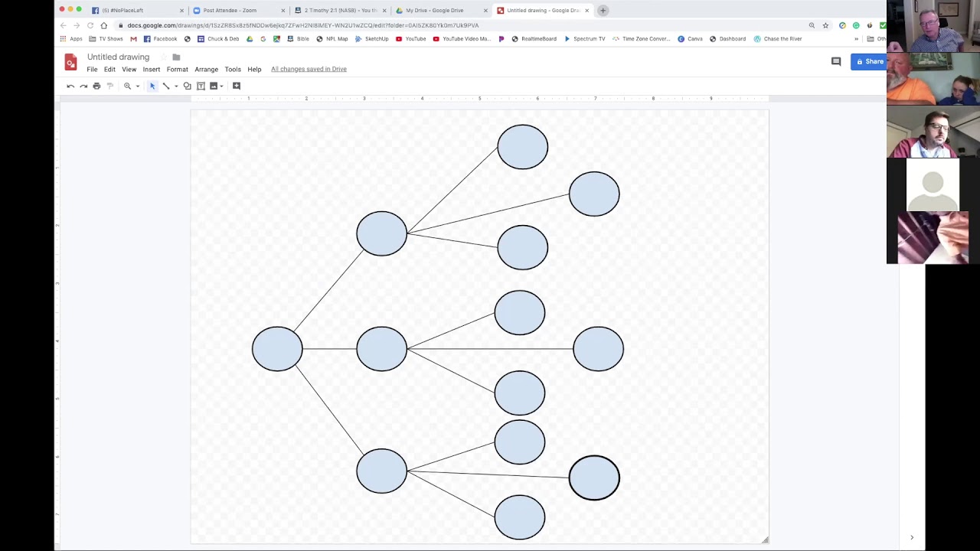Open the Tools menu
This screenshot has height=551, width=980.
(x=233, y=69)
